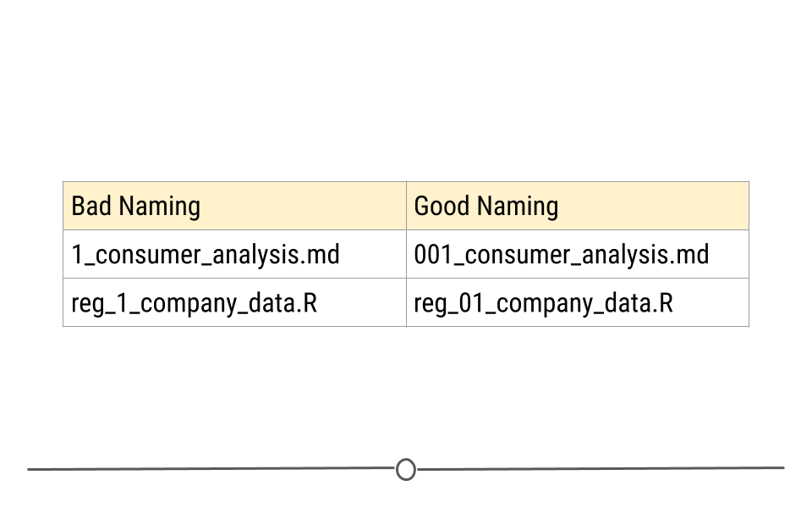This screenshot has width=812, height=508.
Task: Click the line right of the circular handle
Action: click(x=601, y=468)
